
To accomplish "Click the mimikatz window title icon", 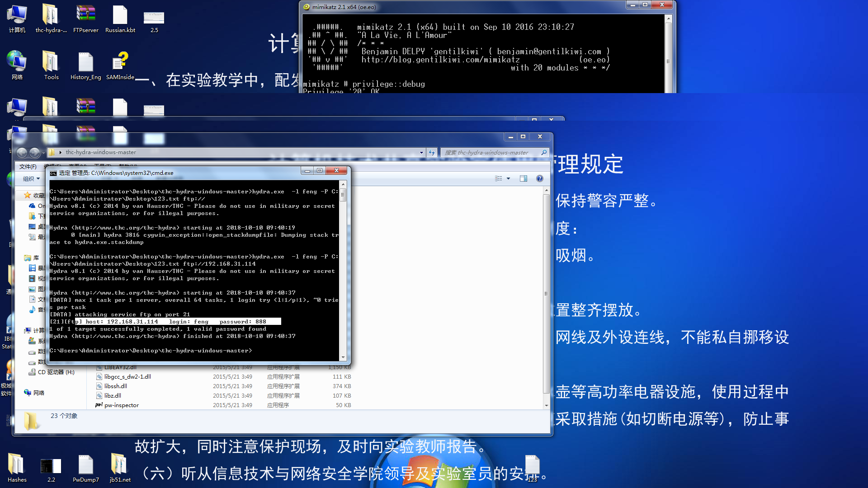I will 307,7.
